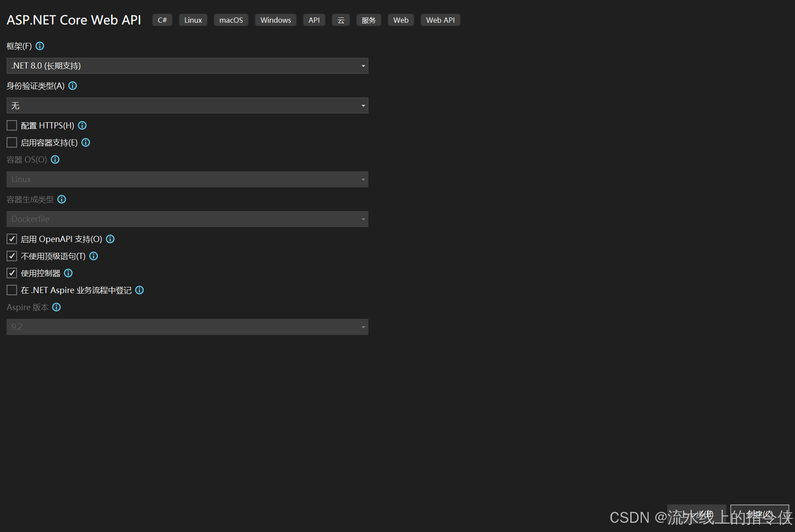795x532 pixels.
Task: Click the 上一步(B) back button
Action: tap(697, 514)
